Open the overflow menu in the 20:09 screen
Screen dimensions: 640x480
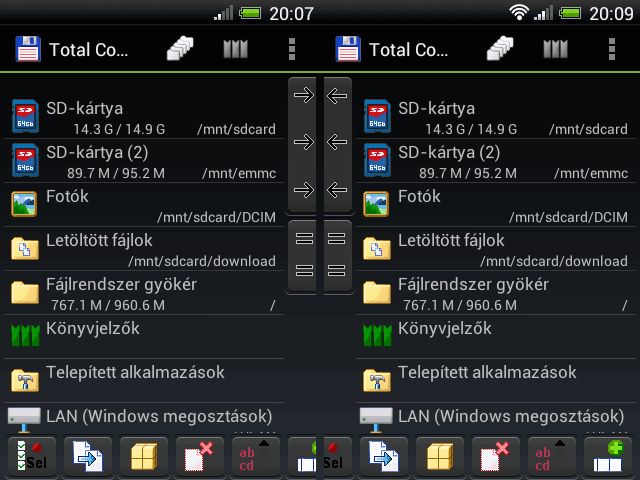(x=611, y=49)
